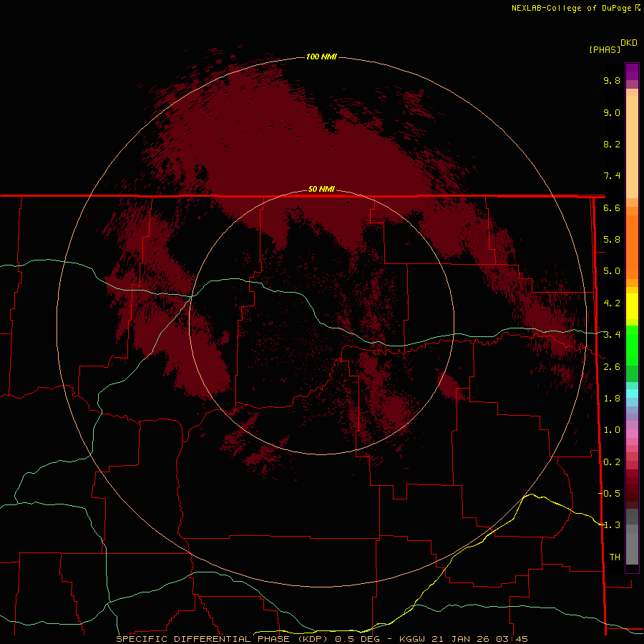Click the 5.0 value on the color scale
The width and height of the screenshot is (644, 644).
point(612,271)
